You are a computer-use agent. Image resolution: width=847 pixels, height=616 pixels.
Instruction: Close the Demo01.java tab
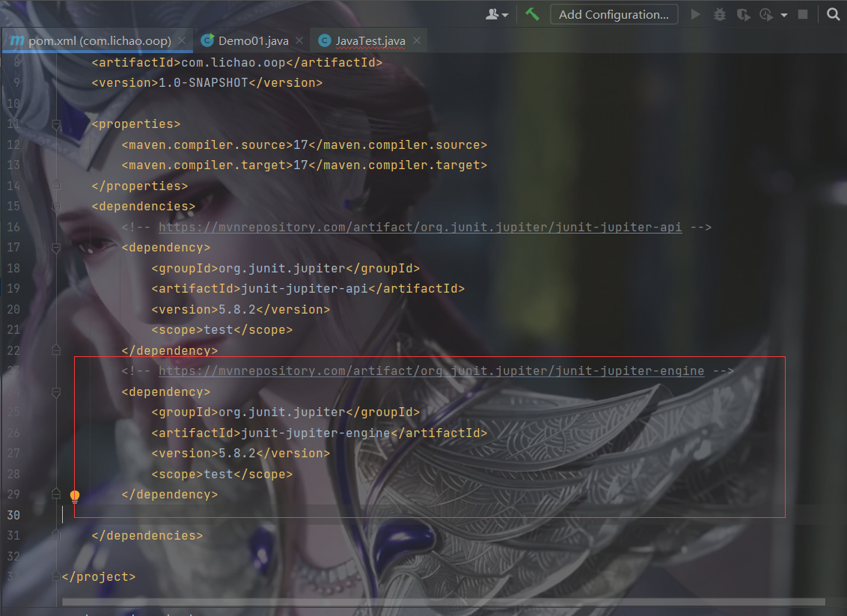point(299,40)
